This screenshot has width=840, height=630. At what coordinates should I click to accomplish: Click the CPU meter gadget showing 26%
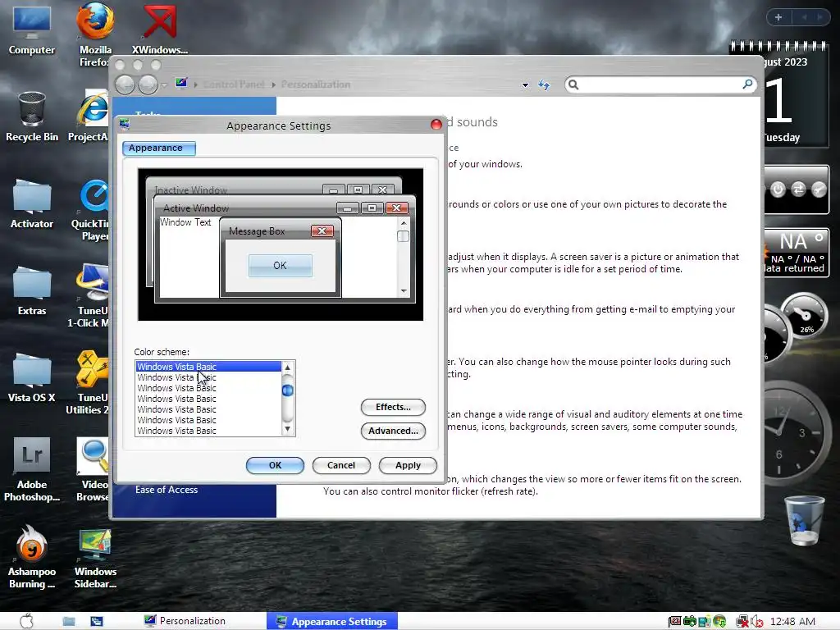[x=804, y=316]
